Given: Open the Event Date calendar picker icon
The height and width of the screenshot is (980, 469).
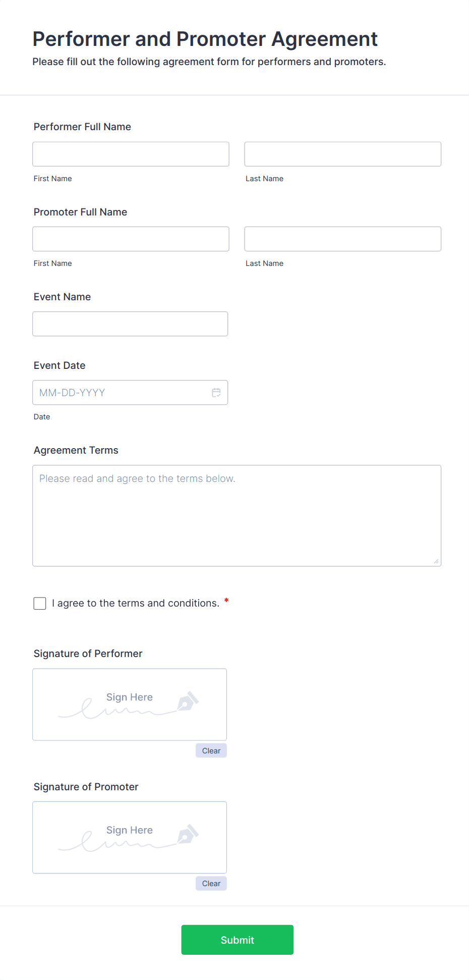Looking at the screenshot, I should [216, 392].
